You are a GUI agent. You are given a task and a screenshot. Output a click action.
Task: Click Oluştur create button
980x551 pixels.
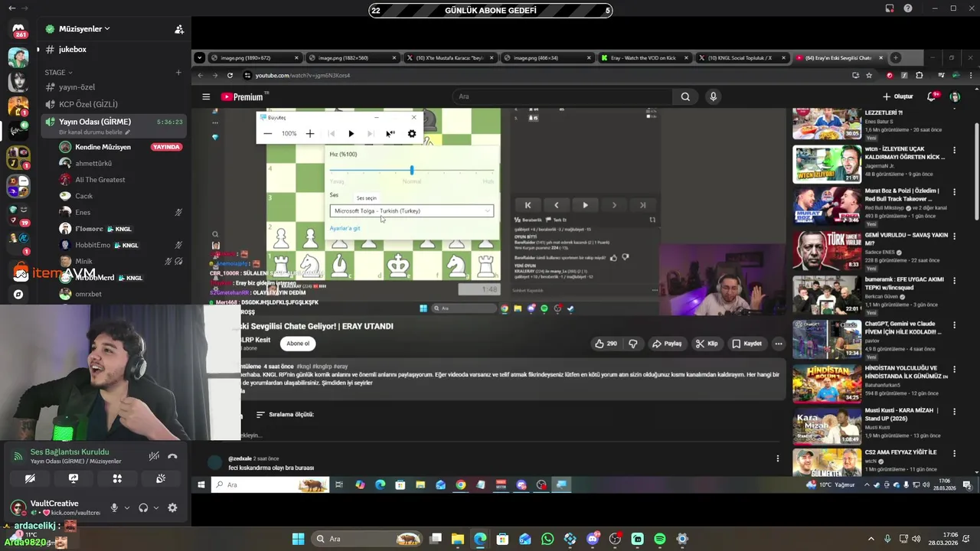[x=898, y=96]
